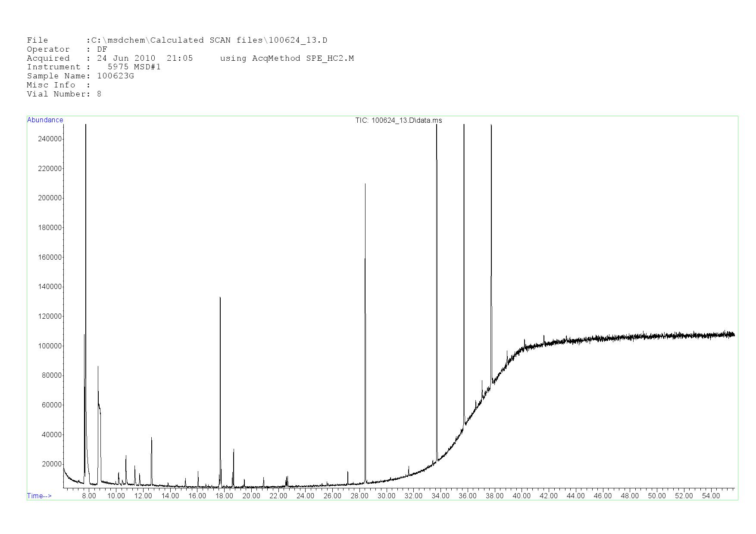Click the peak apex near 28.4 minutes
756x534 pixels.
coord(365,185)
